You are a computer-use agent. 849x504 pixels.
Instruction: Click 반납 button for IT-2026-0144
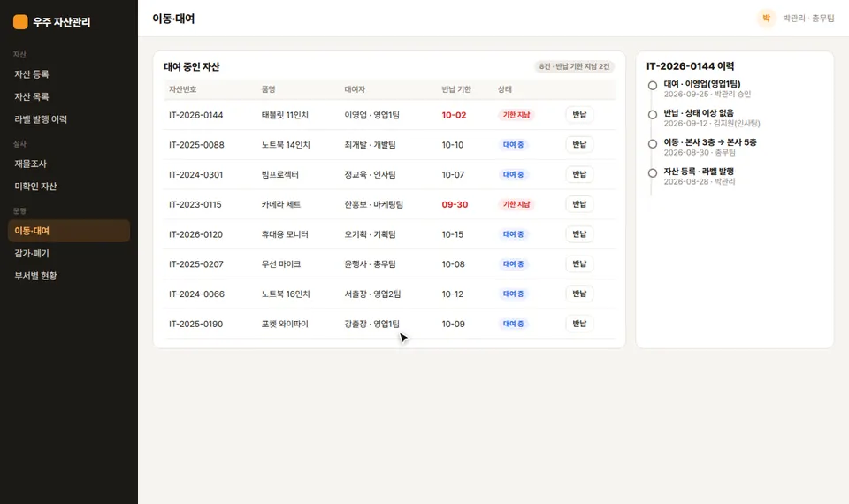click(x=579, y=115)
